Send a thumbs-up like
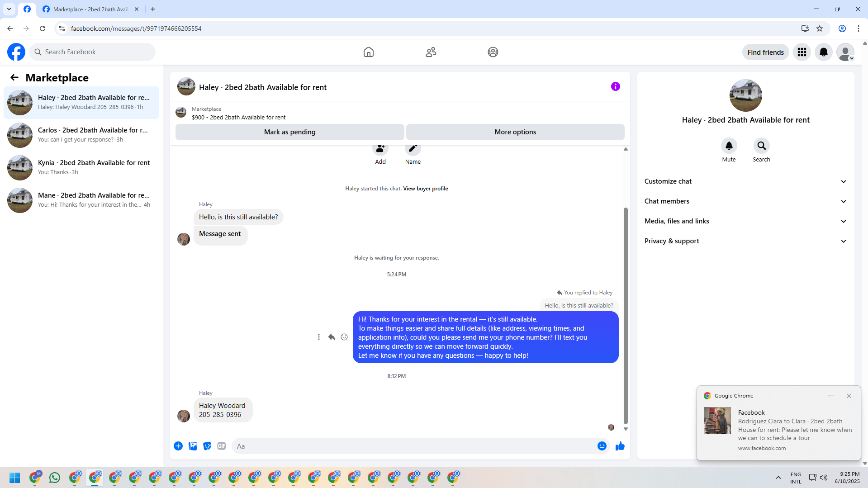This screenshot has height=488, width=868. (620, 446)
